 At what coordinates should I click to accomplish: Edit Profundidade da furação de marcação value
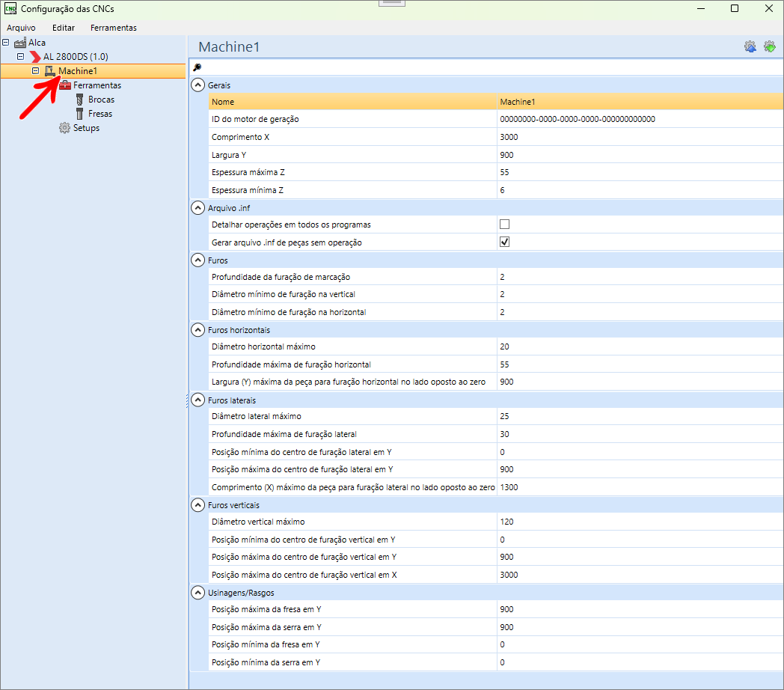click(x=640, y=277)
